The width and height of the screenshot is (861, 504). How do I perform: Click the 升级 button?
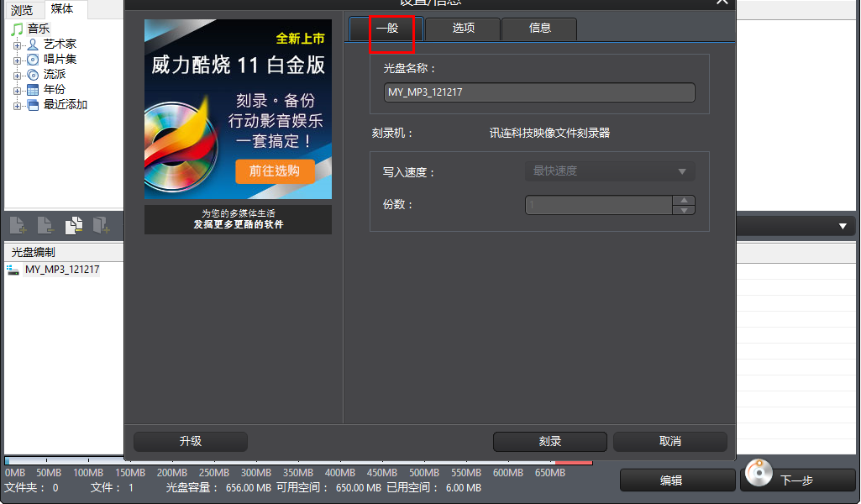(191, 441)
